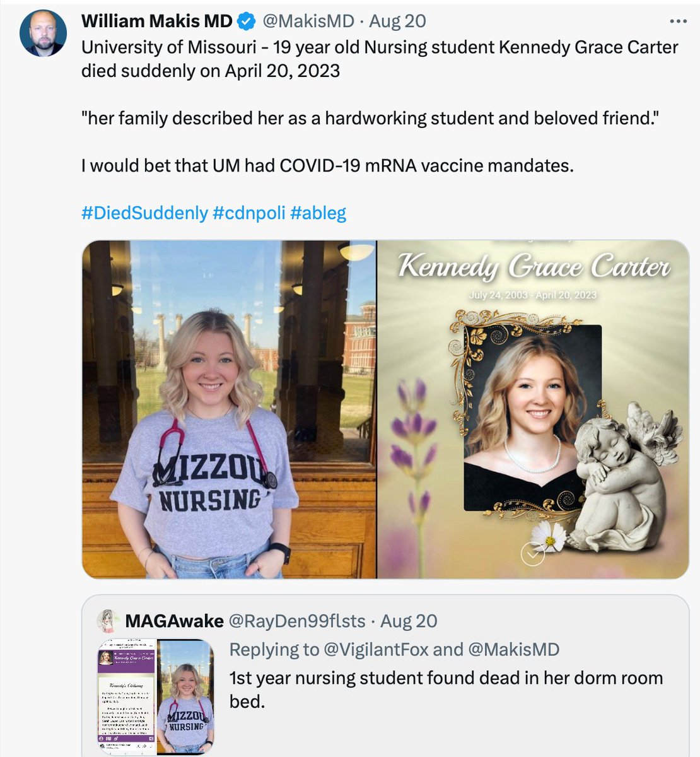Open the #DiedSuddenly hashtag

[144, 213]
